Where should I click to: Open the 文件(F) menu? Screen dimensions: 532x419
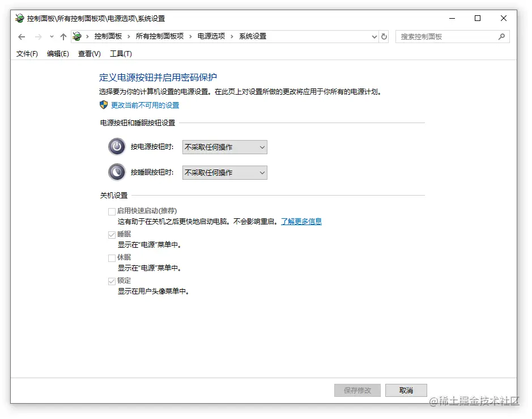coord(26,54)
